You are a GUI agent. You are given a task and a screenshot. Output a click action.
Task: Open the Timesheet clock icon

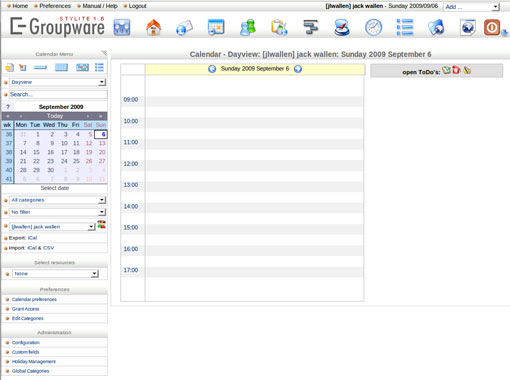tap(373, 27)
